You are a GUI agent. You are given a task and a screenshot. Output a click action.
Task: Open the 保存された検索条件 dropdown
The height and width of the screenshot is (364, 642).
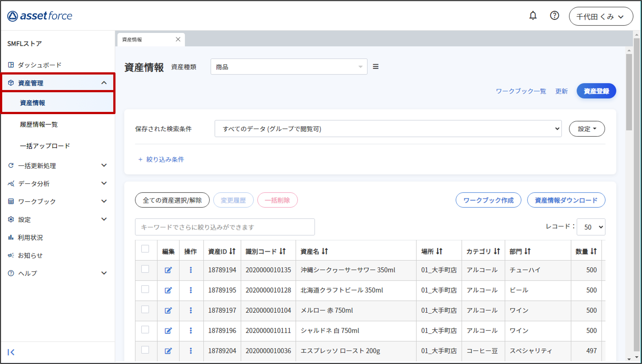[x=388, y=129]
